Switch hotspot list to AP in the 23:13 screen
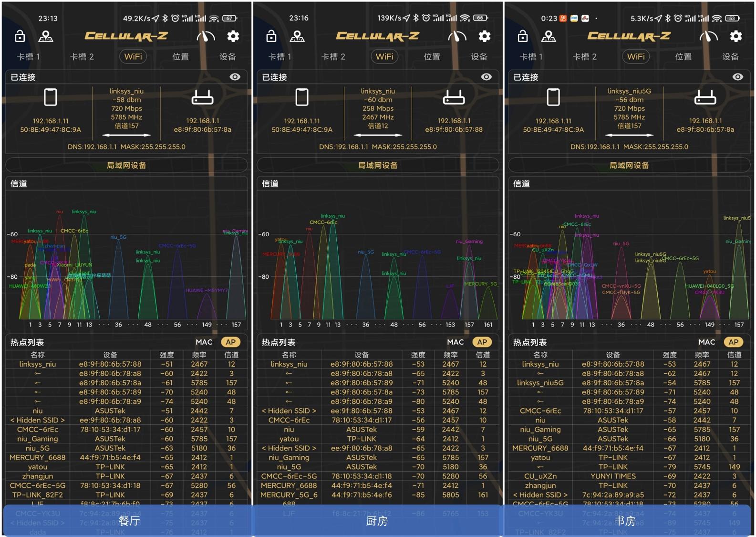 [231, 342]
